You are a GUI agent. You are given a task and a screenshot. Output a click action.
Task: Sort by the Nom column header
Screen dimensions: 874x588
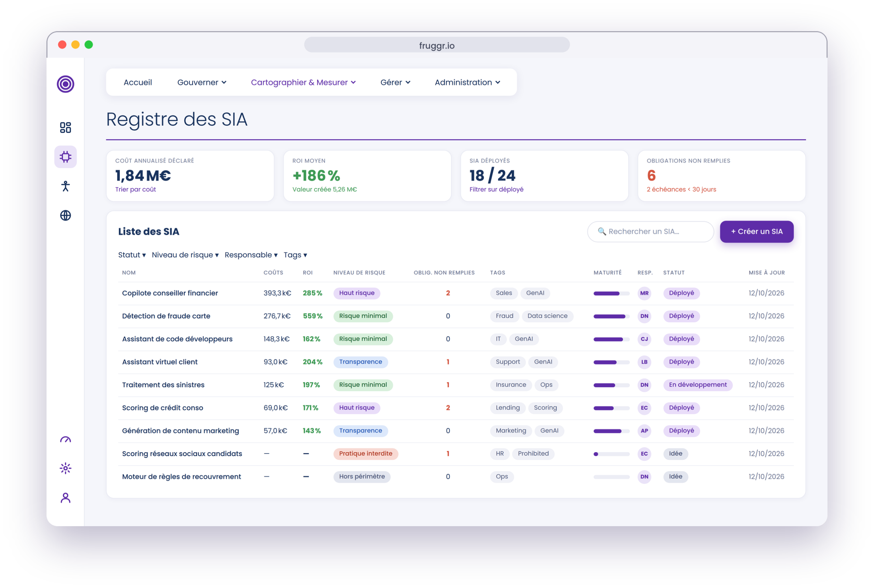[129, 272]
